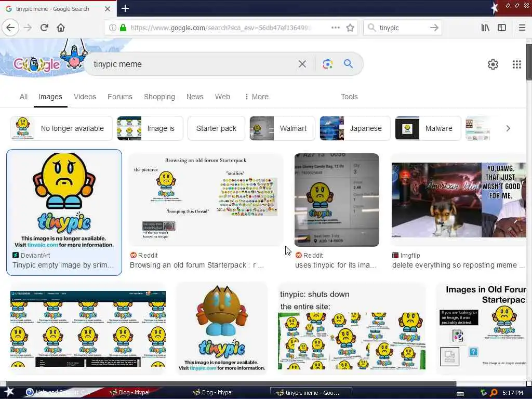532x399 pixels.
Task: Open the Library bookshelf icon
Action: click(485, 28)
